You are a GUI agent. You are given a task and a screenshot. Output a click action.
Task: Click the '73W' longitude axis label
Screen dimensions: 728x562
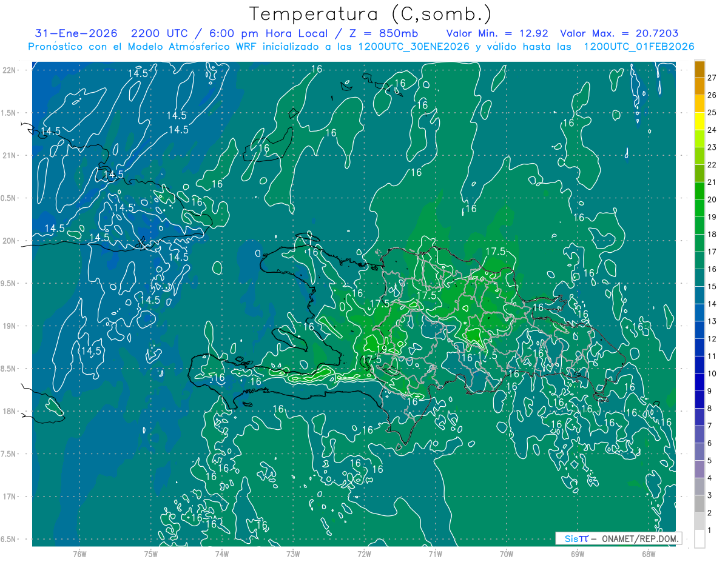pos(293,554)
